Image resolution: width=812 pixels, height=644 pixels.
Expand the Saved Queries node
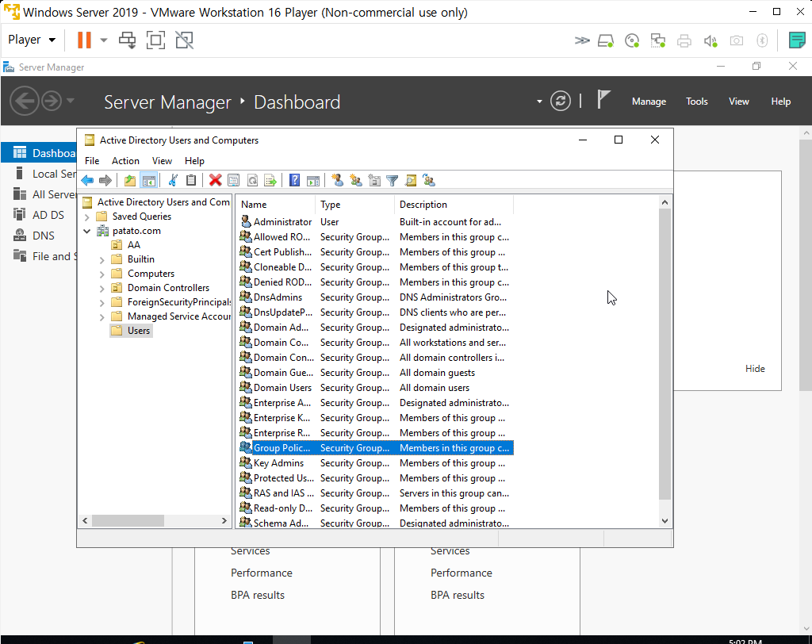point(87,217)
